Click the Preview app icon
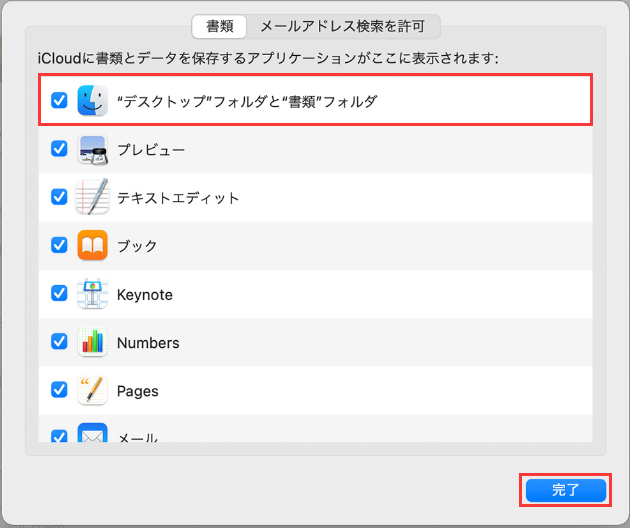 point(92,149)
